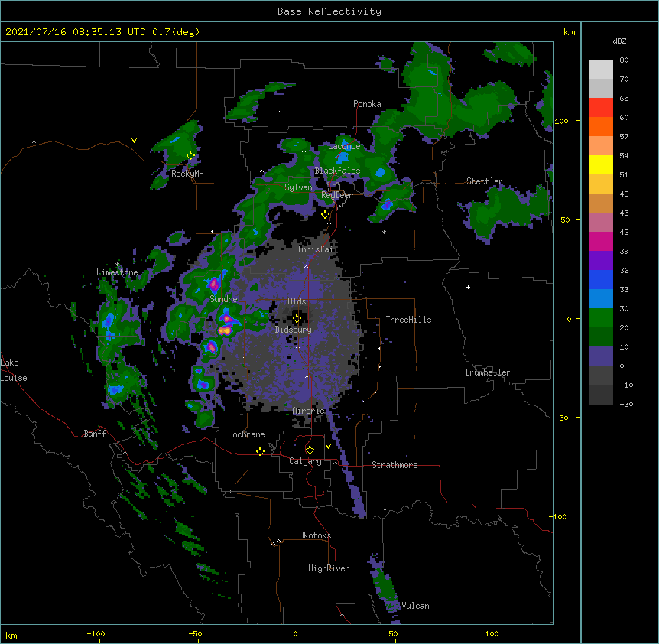Click the Sylvan map label
Image resolution: width=659 pixels, height=644 pixels.
[298, 187]
